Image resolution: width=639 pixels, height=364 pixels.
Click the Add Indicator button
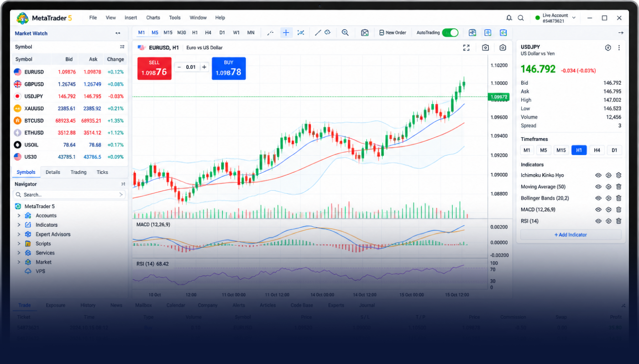[x=571, y=234]
